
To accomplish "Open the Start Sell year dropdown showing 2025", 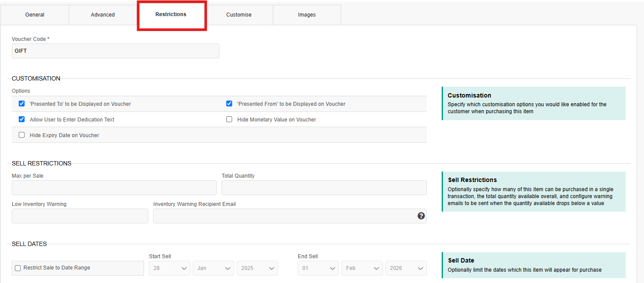I will click(x=257, y=268).
